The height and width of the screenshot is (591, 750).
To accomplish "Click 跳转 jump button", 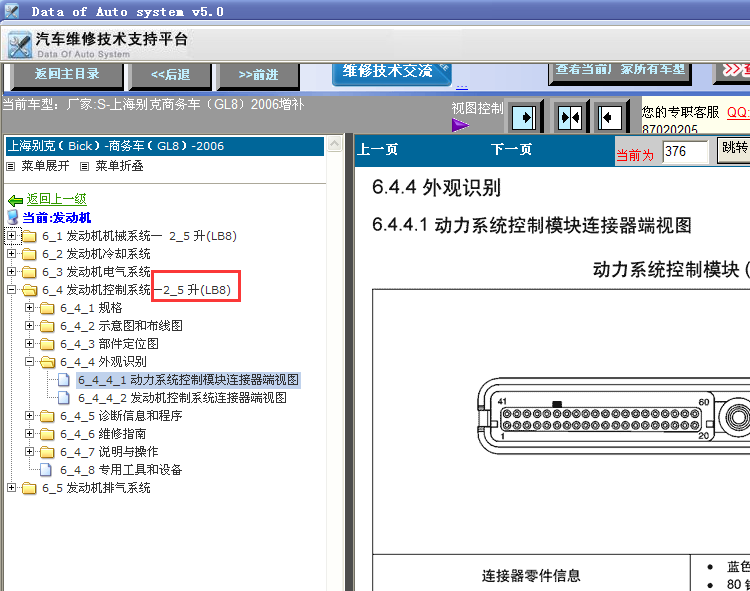I will (x=734, y=149).
